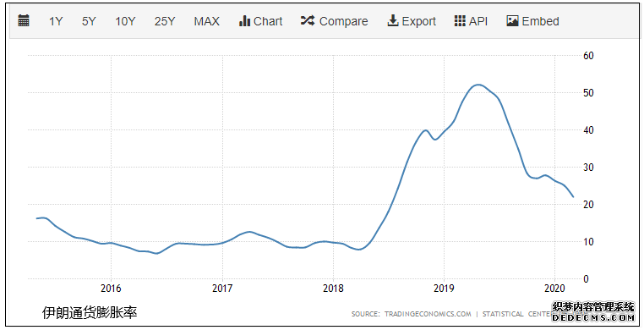
Task: Select the 1Y time range
Action: click(56, 21)
